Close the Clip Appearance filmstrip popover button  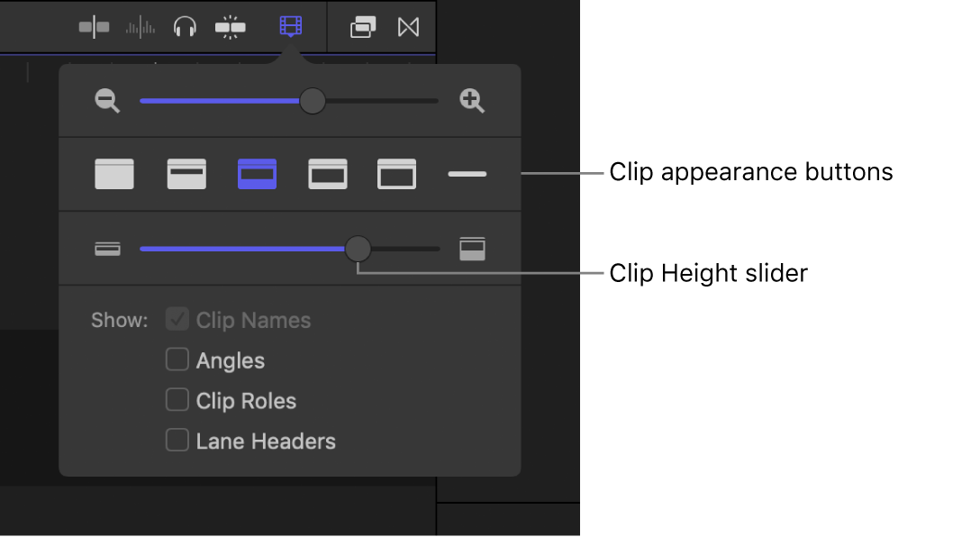291,27
